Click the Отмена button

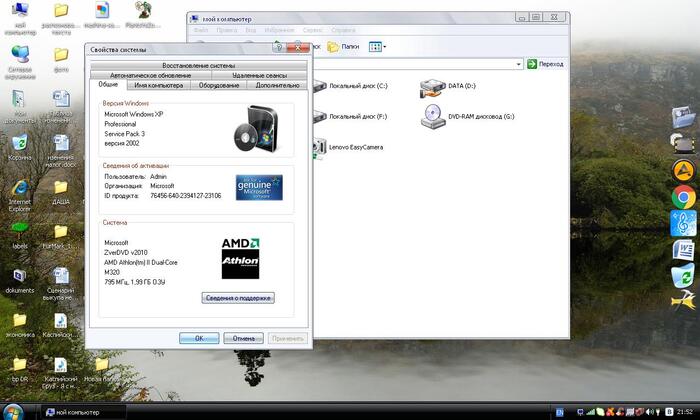click(x=244, y=338)
